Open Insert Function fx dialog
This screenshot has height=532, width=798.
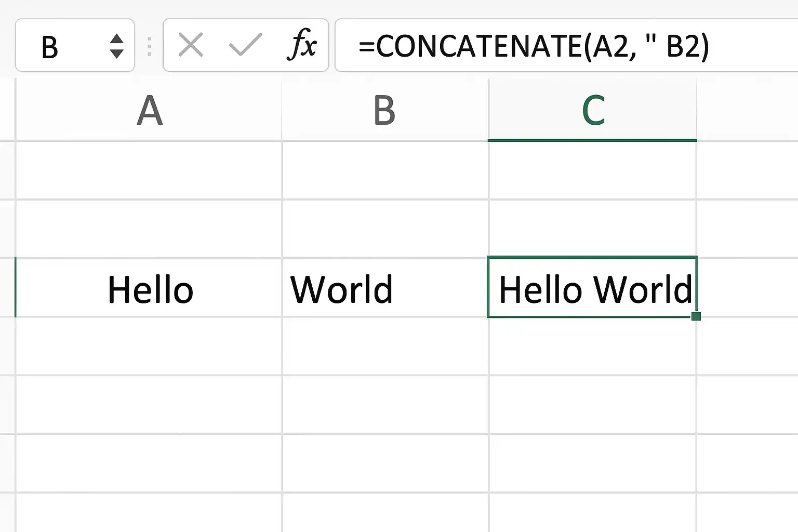pos(302,45)
